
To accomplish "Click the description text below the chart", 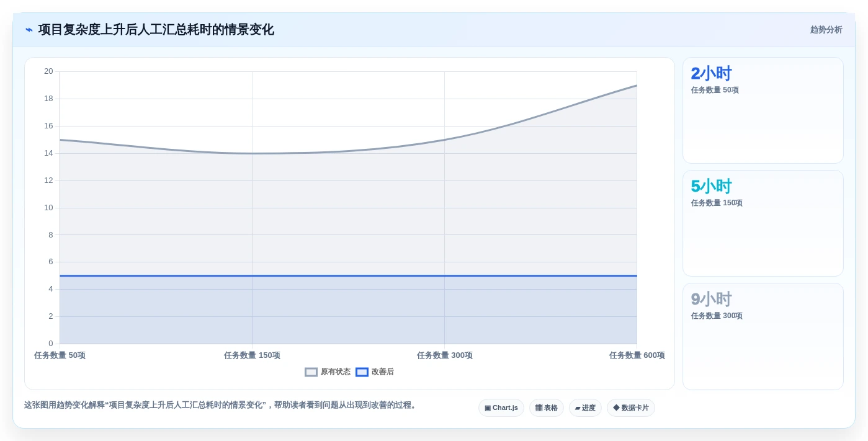I will point(221,405).
